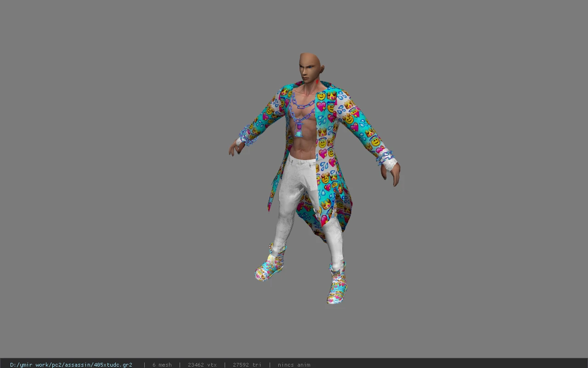Click the "6 mesh" status entry
Screen dimensions: 588x368
click(162, 365)
